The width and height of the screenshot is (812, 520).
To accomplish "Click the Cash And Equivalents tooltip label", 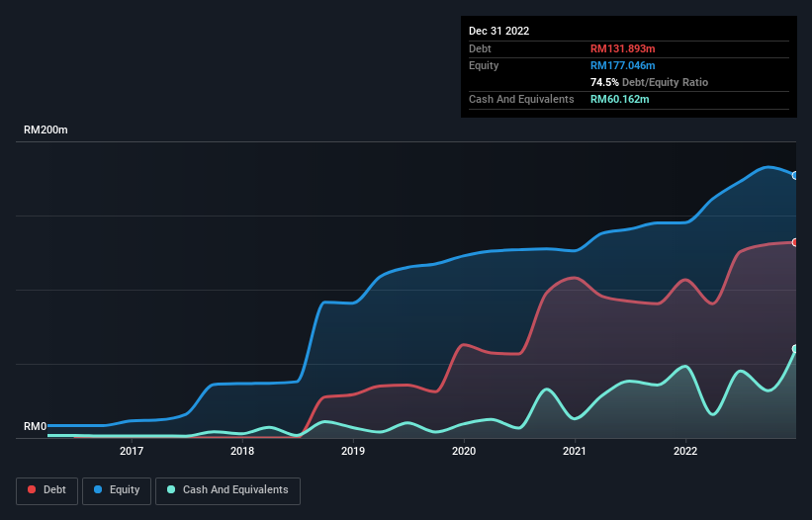I will 521,99.
